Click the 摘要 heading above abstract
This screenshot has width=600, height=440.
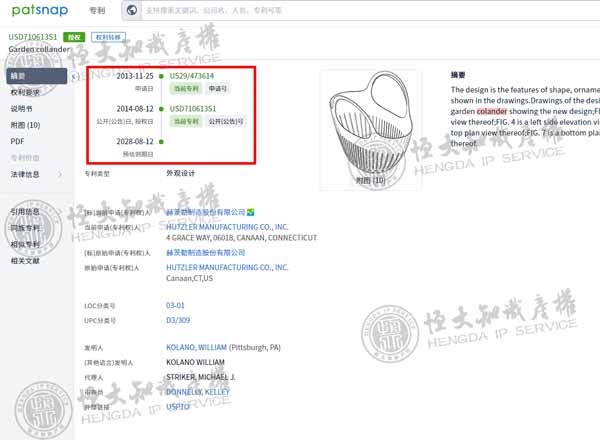(458, 75)
